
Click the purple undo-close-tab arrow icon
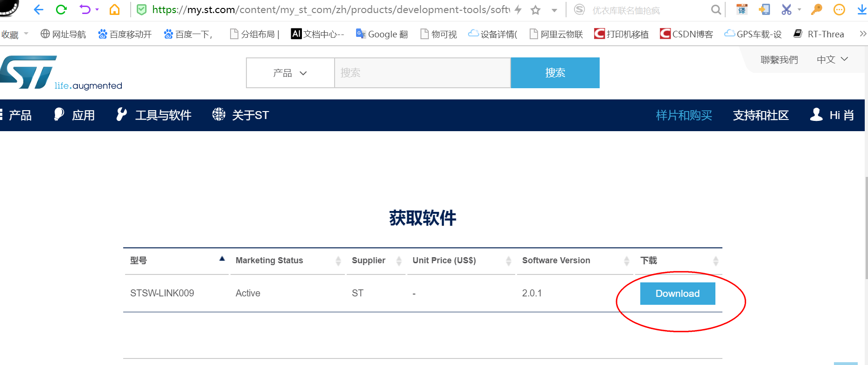click(x=85, y=9)
